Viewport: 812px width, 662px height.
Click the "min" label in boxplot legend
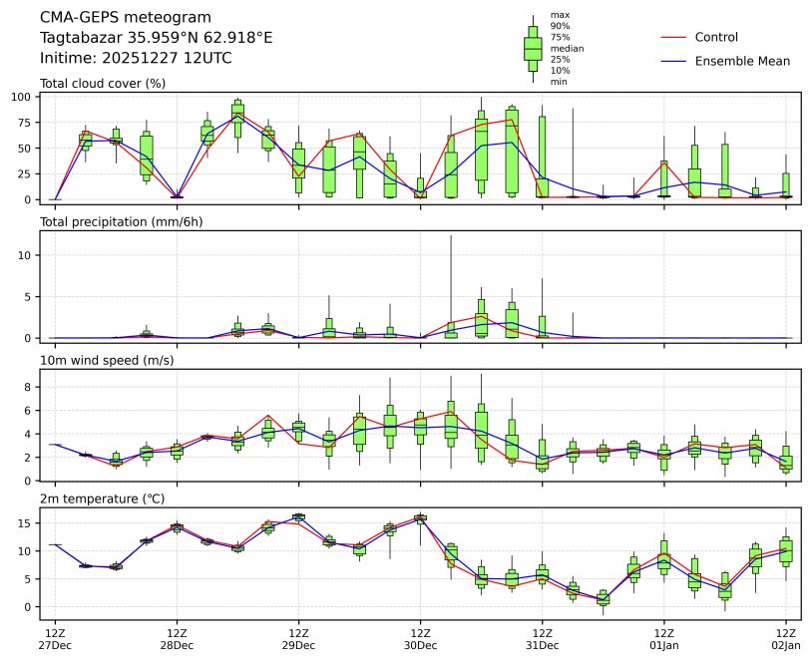(559, 82)
